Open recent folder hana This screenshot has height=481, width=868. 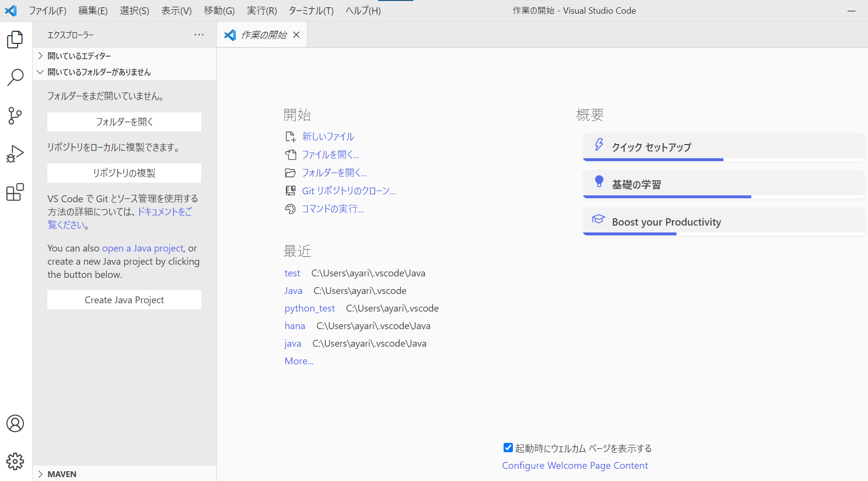coord(295,326)
